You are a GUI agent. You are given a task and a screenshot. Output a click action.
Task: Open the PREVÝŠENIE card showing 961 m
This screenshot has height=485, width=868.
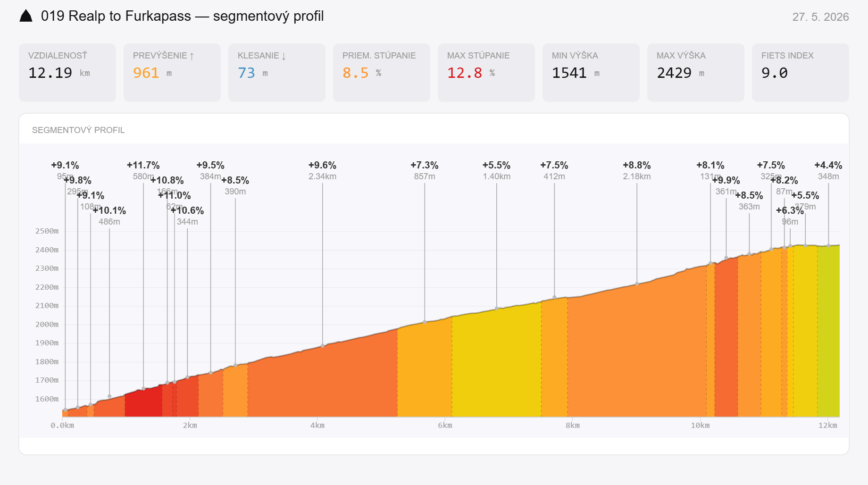pyautogui.click(x=172, y=73)
